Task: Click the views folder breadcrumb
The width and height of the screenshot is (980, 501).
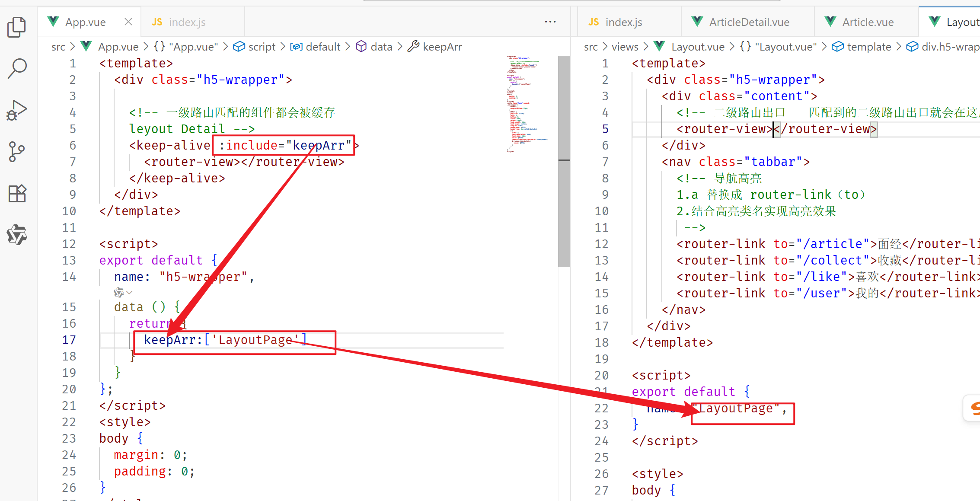Action: pyautogui.click(x=625, y=47)
